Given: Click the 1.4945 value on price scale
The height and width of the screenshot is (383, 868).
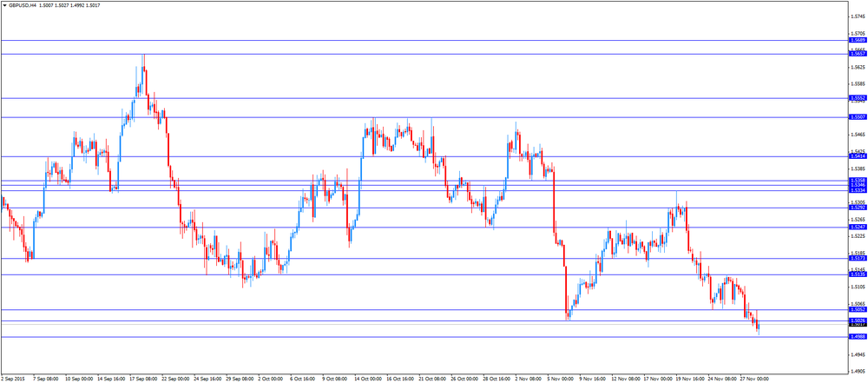Looking at the screenshot, I should [x=857, y=354].
